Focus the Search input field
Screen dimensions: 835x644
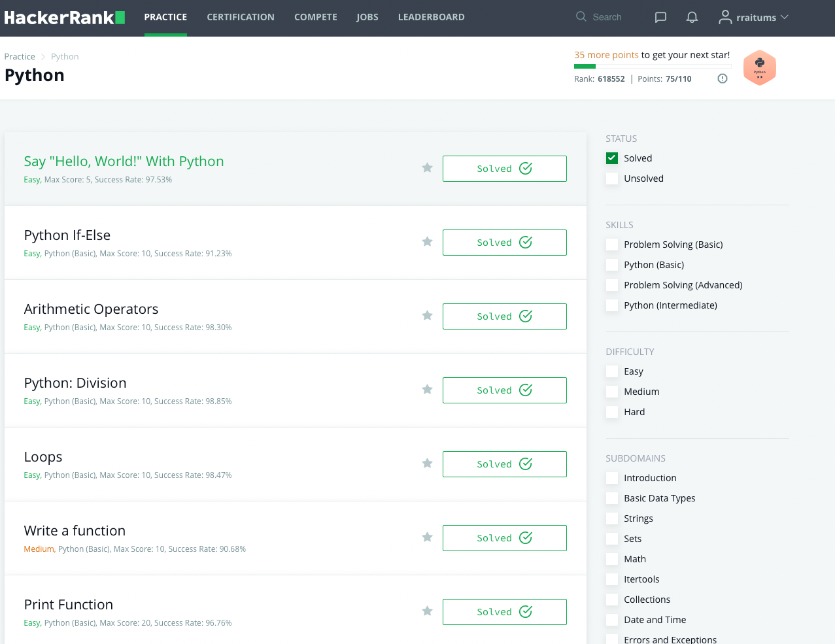pos(608,18)
